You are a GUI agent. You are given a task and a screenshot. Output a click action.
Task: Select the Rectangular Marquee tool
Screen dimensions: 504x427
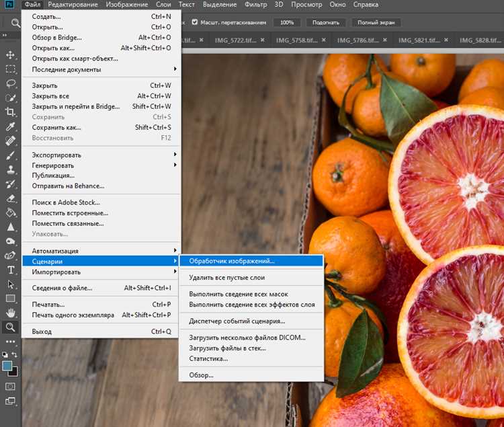tap(10, 69)
